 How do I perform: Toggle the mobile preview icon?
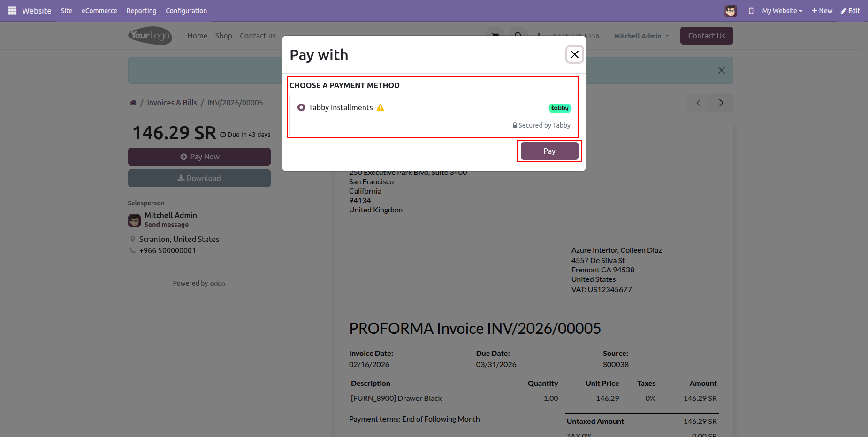751,11
